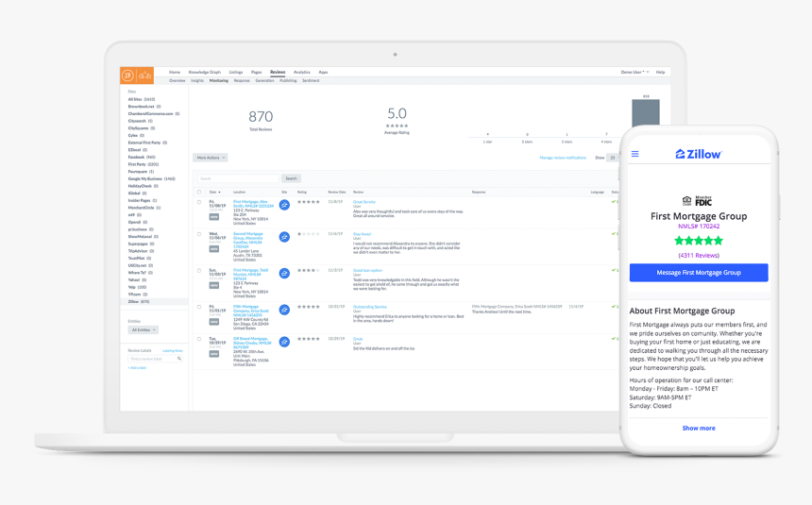Switch to the Generation sub-tab
The image size is (812, 505).
264,81
